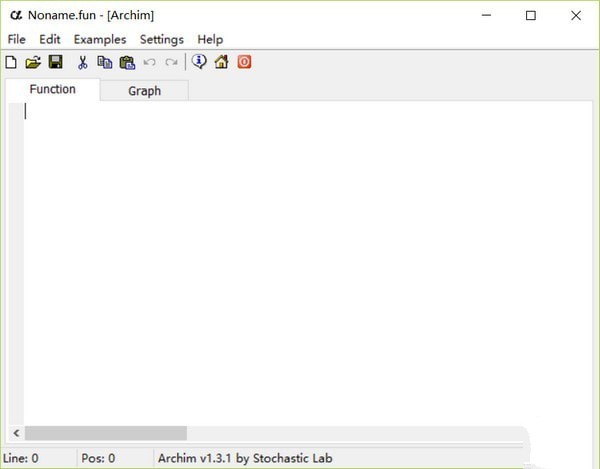Screen dimensions: 600x469
Task: Open a file with the folder icon
Action: coord(33,62)
